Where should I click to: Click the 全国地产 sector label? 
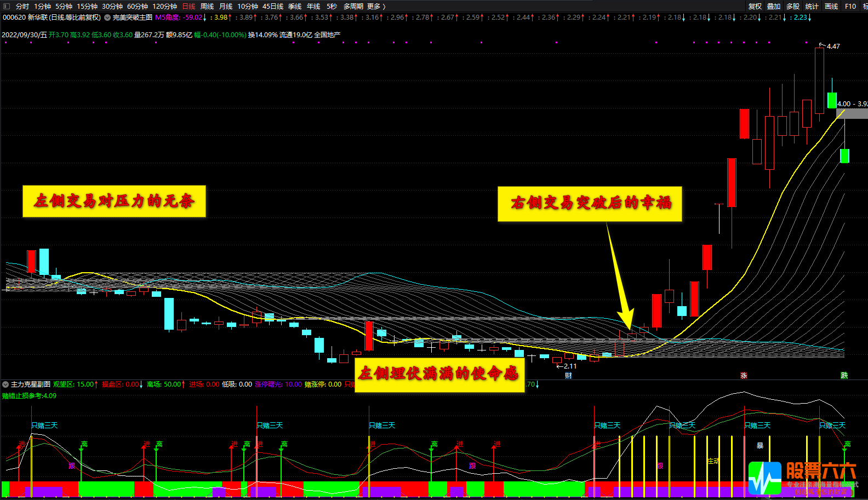(x=327, y=35)
